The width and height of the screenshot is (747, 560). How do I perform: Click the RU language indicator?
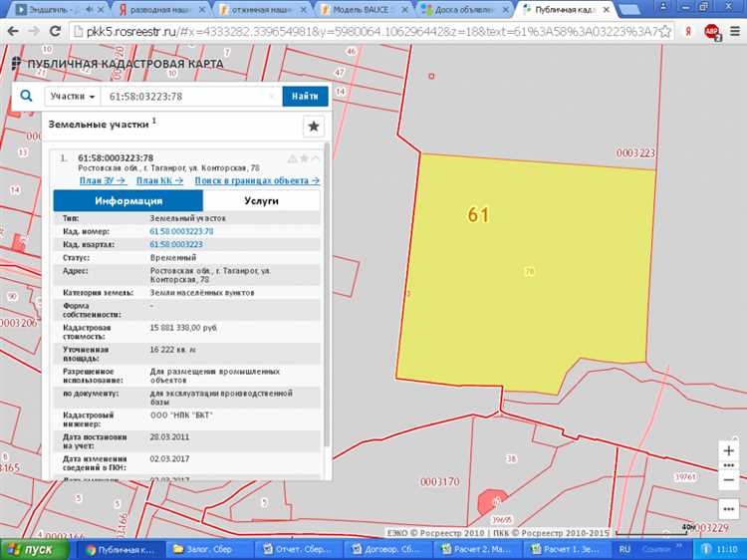tap(624, 549)
